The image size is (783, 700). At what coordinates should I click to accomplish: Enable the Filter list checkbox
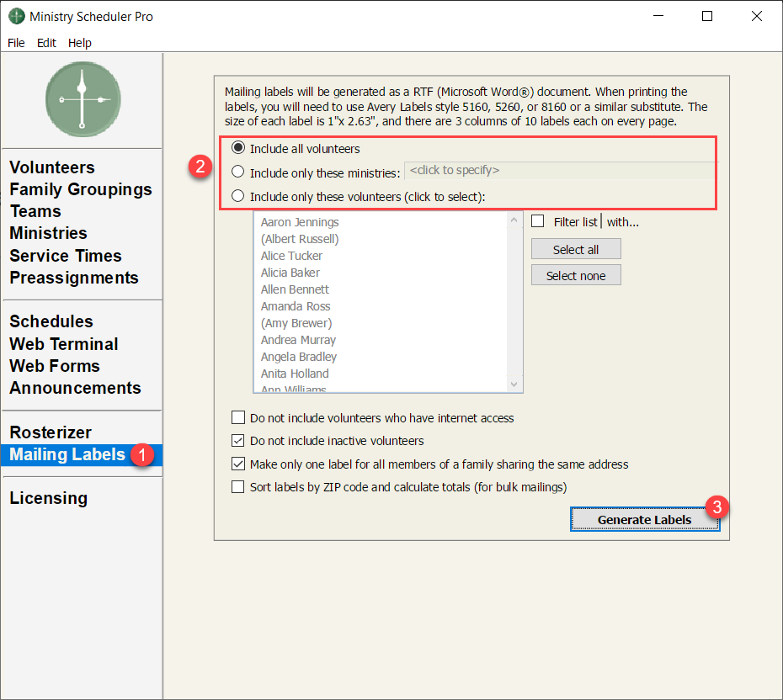click(x=538, y=222)
